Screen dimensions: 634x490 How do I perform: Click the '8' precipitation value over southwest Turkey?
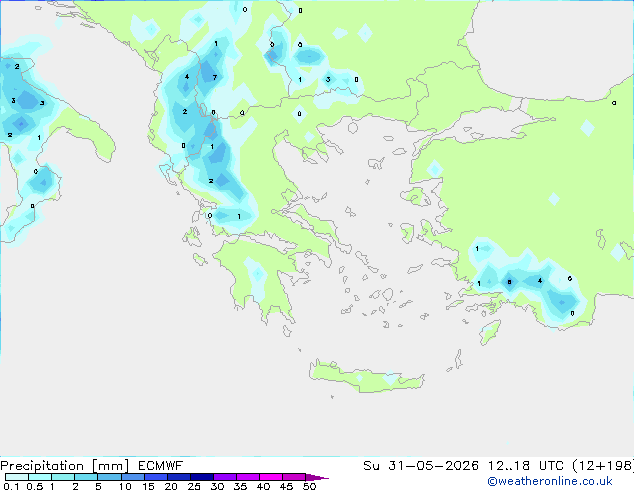tap(509, 282)
